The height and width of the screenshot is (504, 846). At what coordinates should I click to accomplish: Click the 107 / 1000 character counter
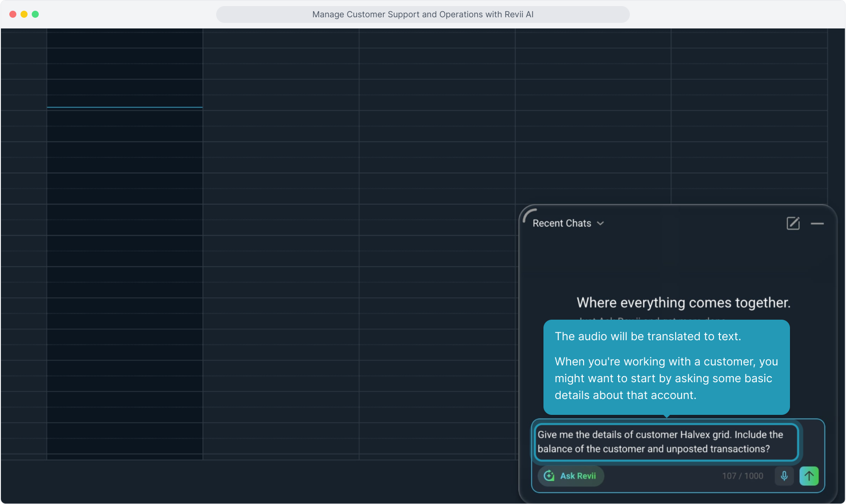[742, 476]
